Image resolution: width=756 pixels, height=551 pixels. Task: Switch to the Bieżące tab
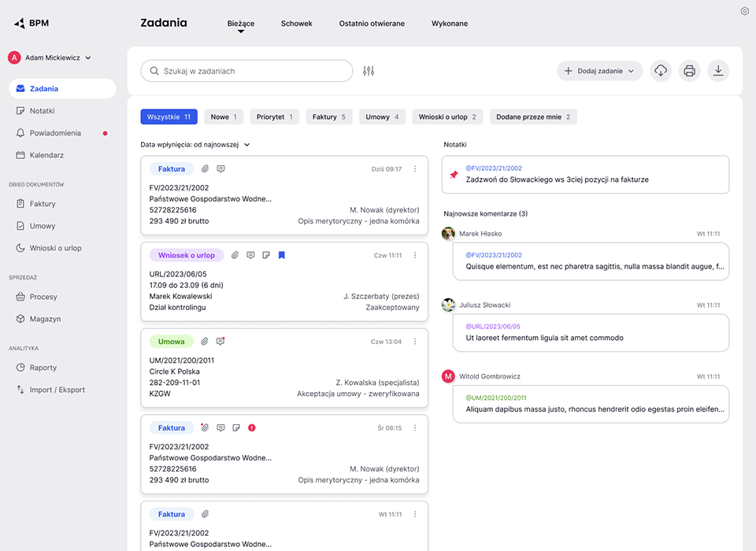click(x=241, y=24)
